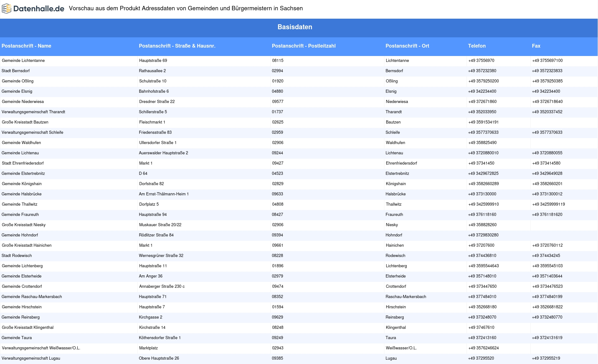The width and height of the screenshot is (598, 364).
Task: Click phone number '+49 3429672825'
Action: pyautogui.click(x=483, y=174)
